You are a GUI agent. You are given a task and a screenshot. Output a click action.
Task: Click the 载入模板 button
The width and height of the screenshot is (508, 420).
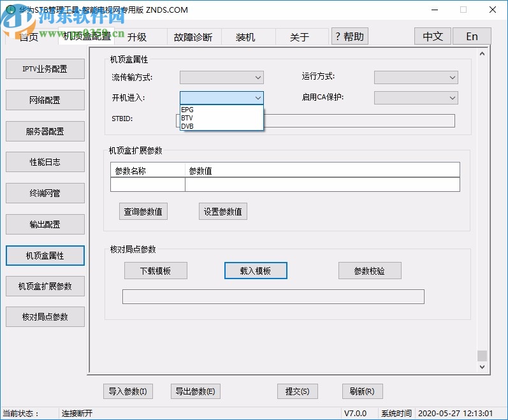tap(256, 271)
